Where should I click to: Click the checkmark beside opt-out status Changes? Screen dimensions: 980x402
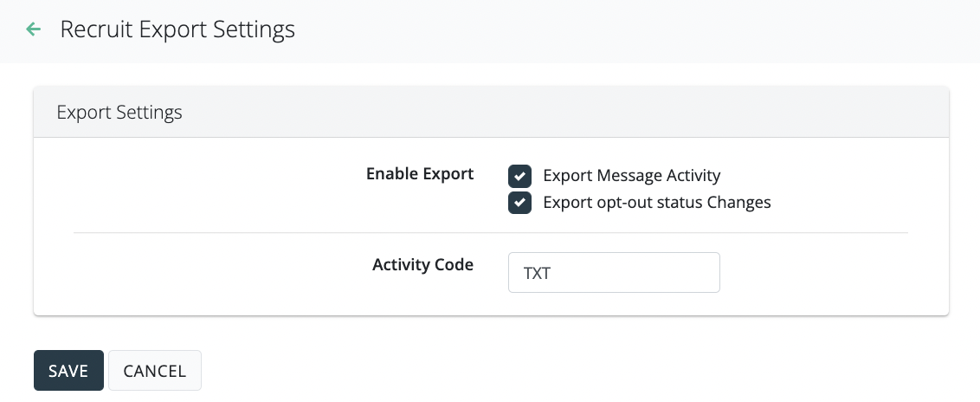point(519,203)
